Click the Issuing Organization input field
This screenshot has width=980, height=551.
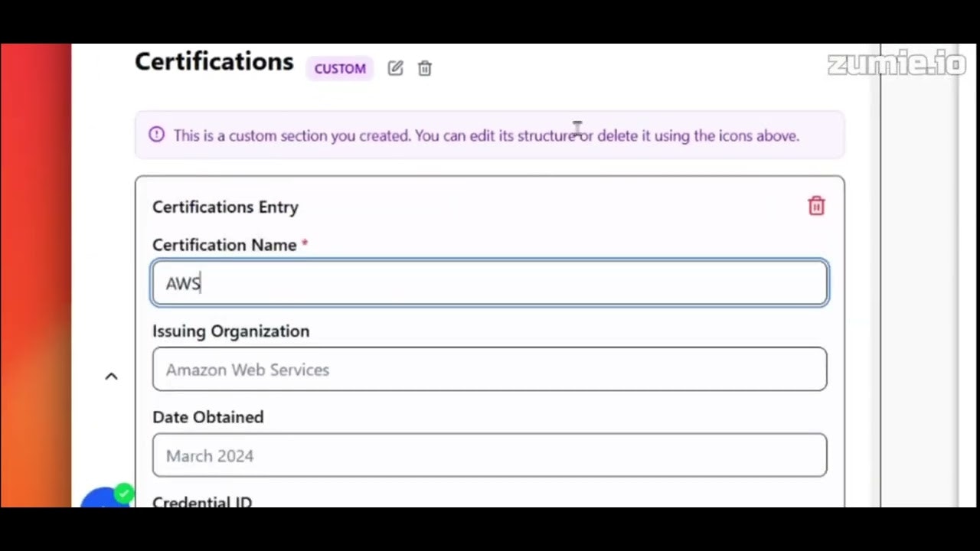pos(490,370)
